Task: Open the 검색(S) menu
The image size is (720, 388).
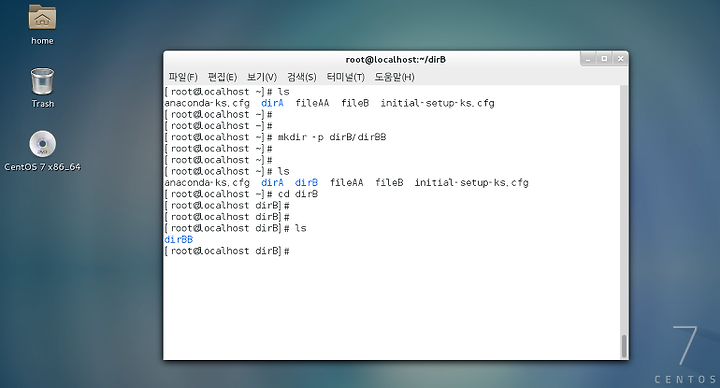Action: click(x=302, y=77)
